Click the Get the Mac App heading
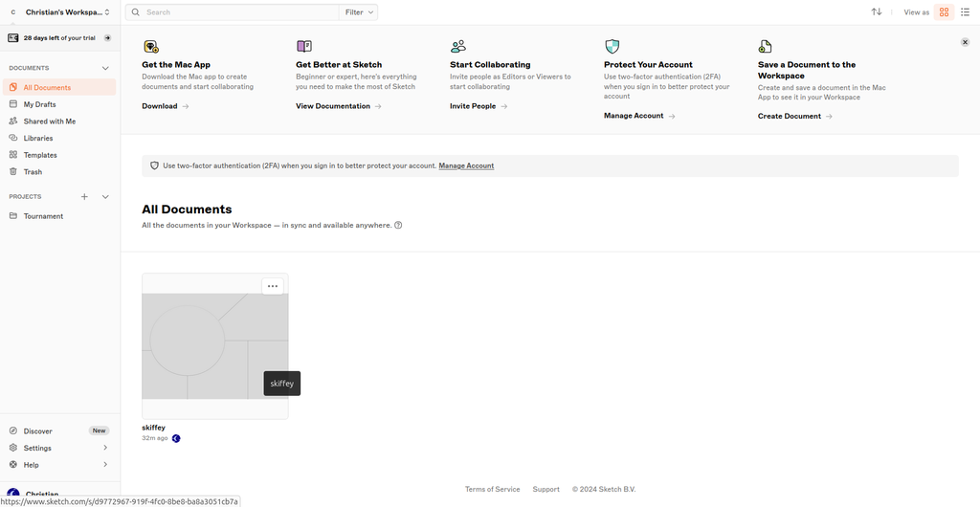 (x=176, y=64)
